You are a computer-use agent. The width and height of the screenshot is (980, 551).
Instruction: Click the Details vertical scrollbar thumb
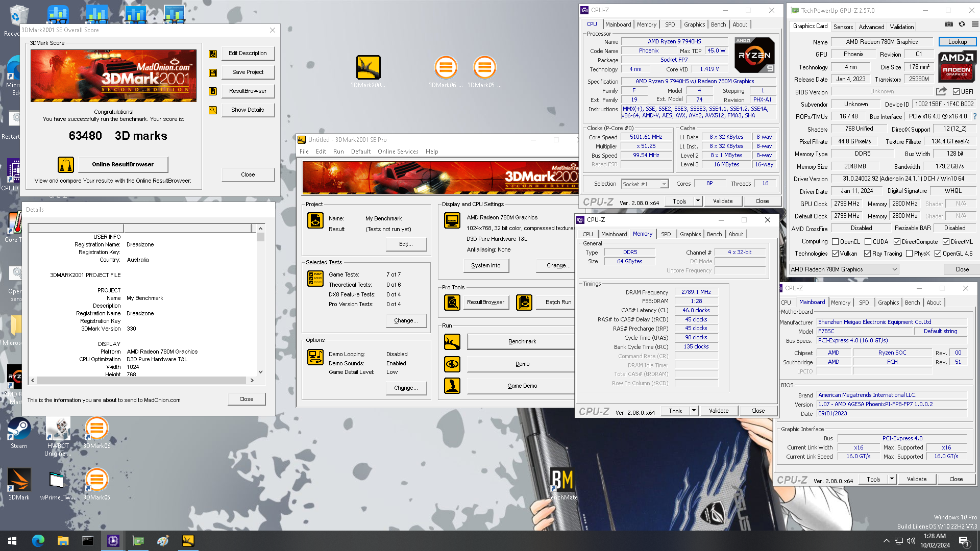pos(260,237)
